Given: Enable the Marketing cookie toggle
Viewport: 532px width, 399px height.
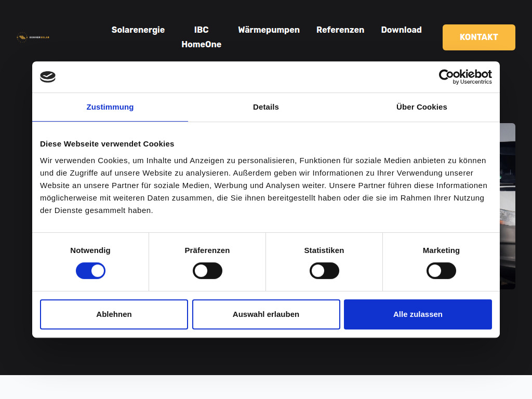Looking at the screenshot, I should coord(441,271).
